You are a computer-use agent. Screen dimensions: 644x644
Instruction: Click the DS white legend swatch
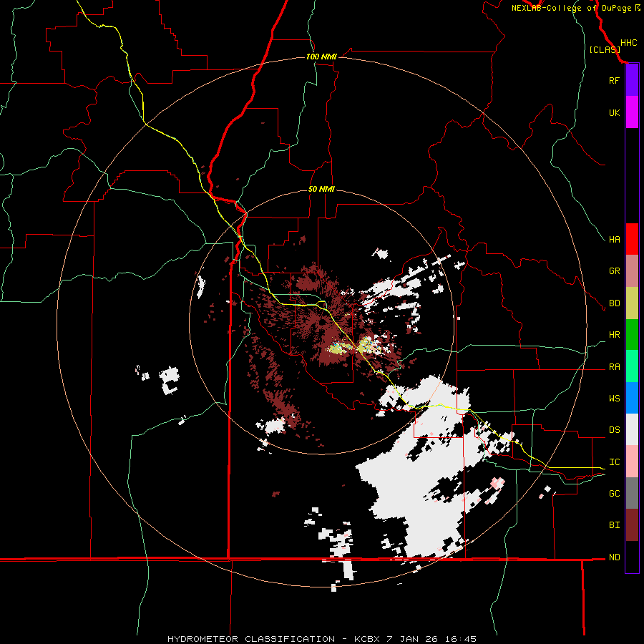pos(632,429)
